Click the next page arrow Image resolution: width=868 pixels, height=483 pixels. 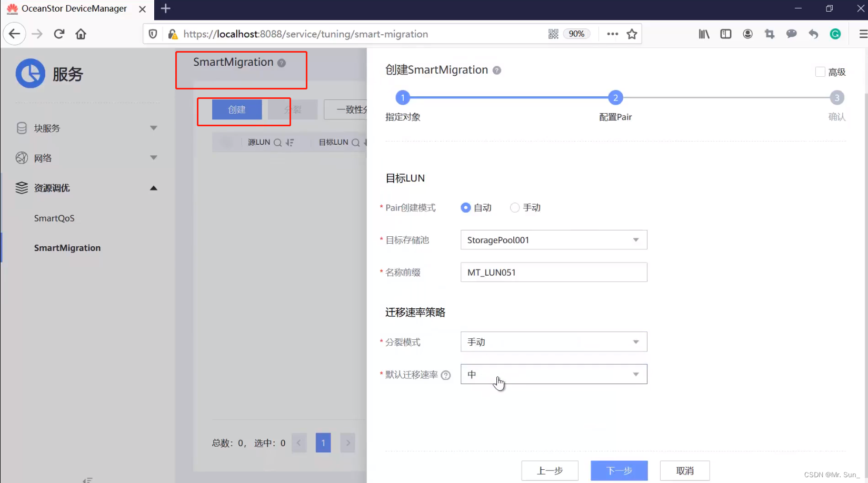pyautogui.click(x=348, y=443)
